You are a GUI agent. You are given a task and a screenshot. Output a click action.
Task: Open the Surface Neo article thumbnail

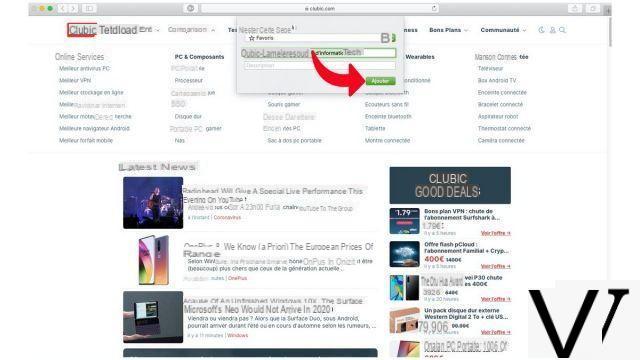(153, 317)
